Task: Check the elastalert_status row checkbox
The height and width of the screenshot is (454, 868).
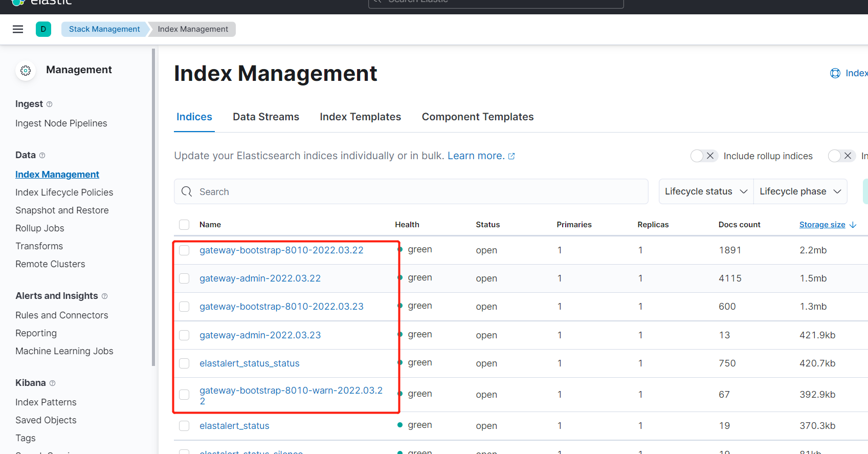Action: click(x=184, y=426)
